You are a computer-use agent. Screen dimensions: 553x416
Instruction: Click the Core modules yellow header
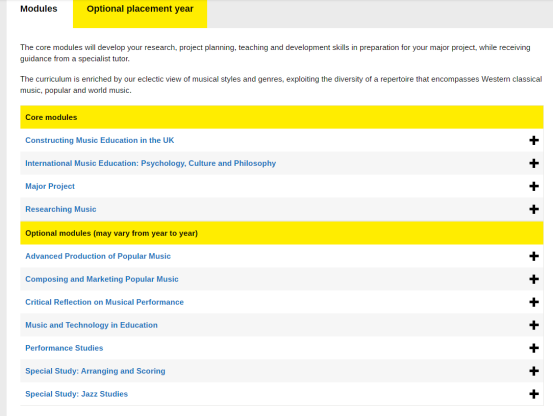(282, 117)
